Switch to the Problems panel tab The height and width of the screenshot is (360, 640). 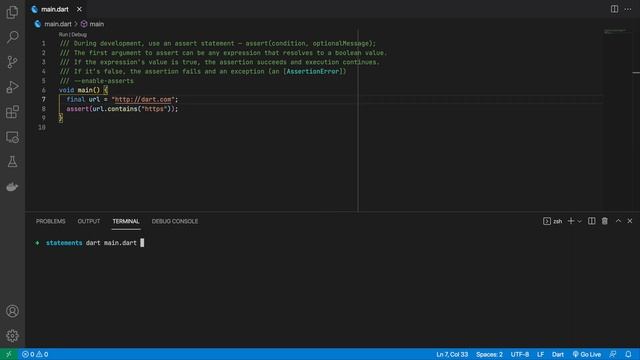[x=51, y=221]
